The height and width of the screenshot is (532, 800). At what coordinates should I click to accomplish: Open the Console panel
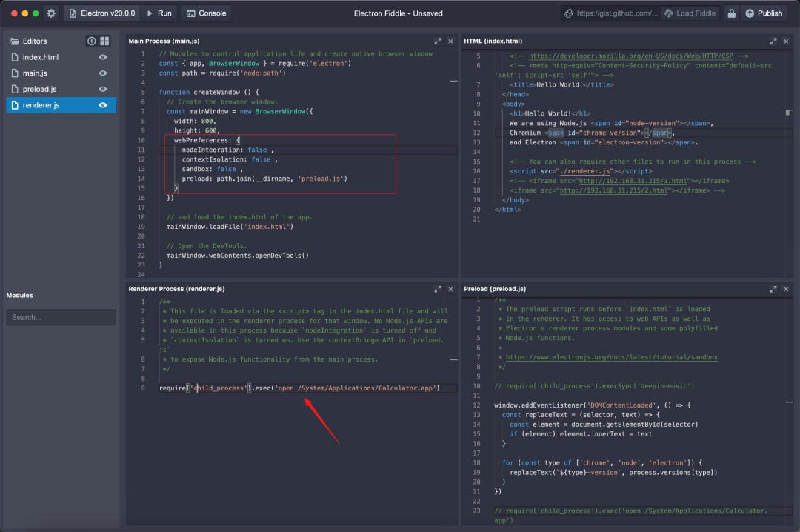206,13
